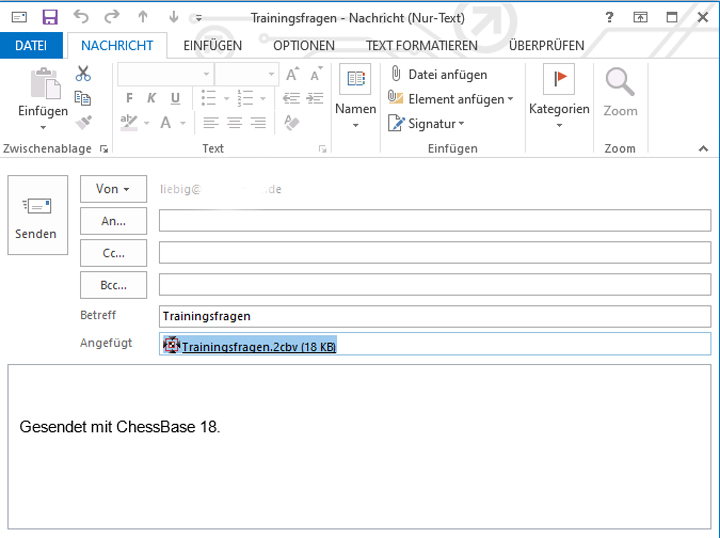Screen dimensions: 720x538
Task: Click the An... recipient button
Action: pyautogui.click(x=113, y=221)
